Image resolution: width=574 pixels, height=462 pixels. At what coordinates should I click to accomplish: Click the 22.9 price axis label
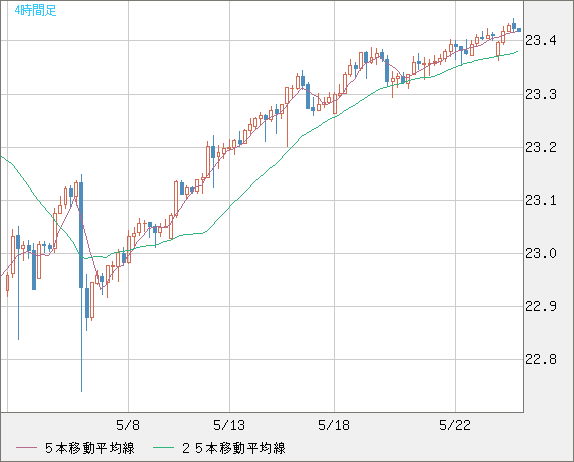click(x=541, y=306)
